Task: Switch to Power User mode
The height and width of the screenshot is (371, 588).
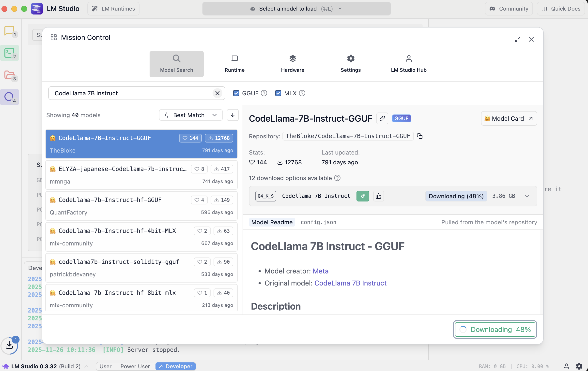Action: pyautogui.click(x=135, y=366)
